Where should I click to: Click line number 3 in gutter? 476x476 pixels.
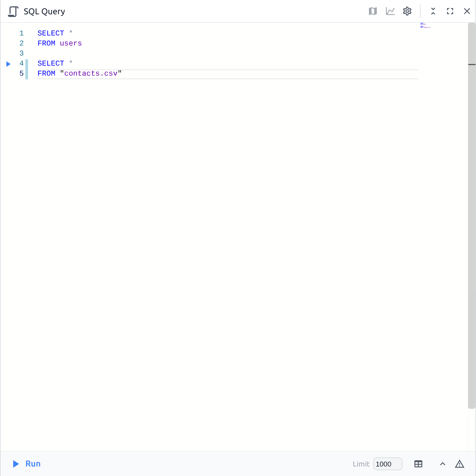point(21,53)
